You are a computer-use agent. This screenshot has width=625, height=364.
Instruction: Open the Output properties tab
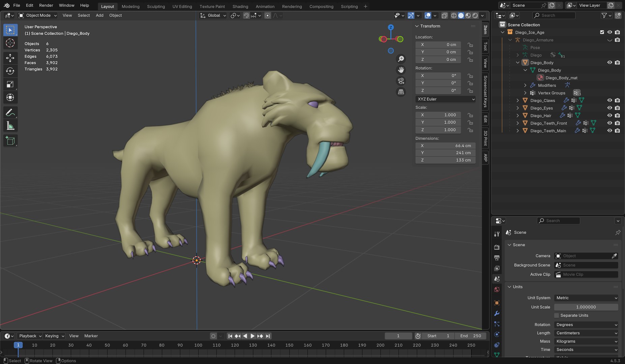497,258
